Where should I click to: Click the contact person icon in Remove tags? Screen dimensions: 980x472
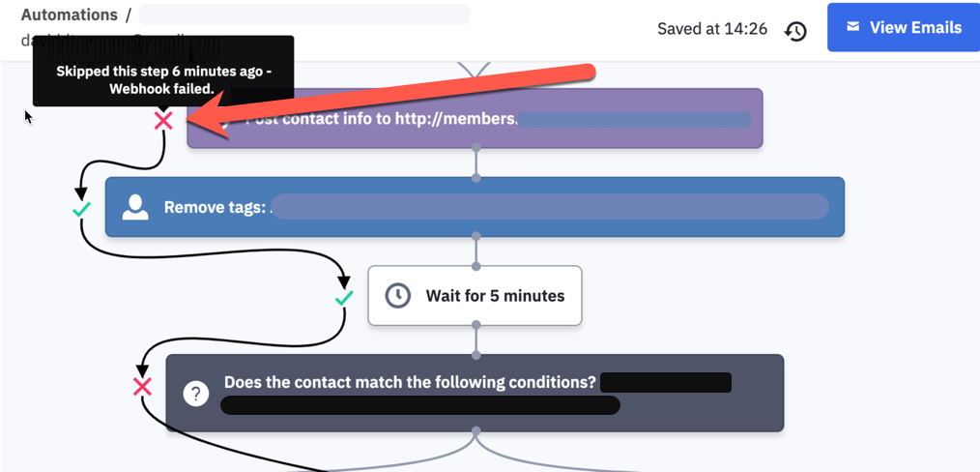pyautogui.click(x=135, y=207)
